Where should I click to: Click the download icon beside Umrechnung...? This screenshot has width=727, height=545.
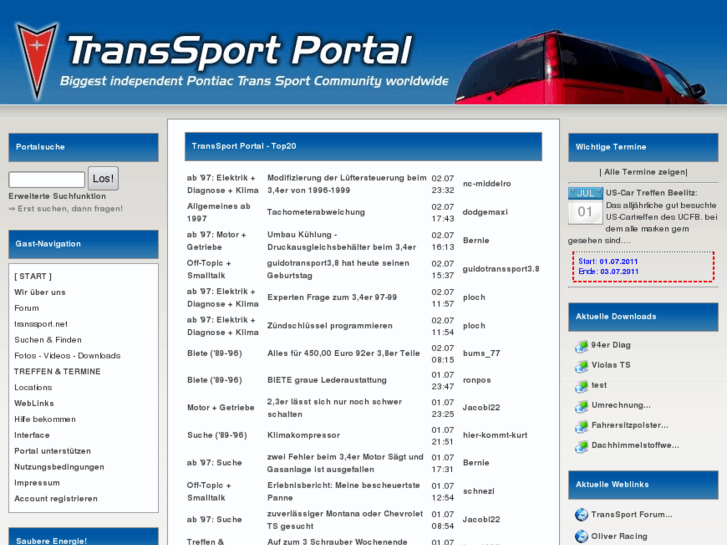point(581,406)
